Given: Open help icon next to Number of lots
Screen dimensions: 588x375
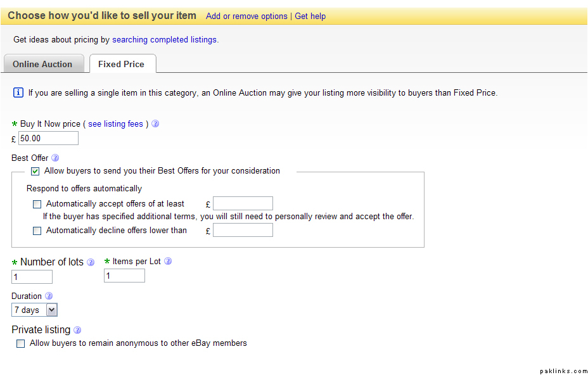Looking at the screenshot, I should click(x=91, y=262).
